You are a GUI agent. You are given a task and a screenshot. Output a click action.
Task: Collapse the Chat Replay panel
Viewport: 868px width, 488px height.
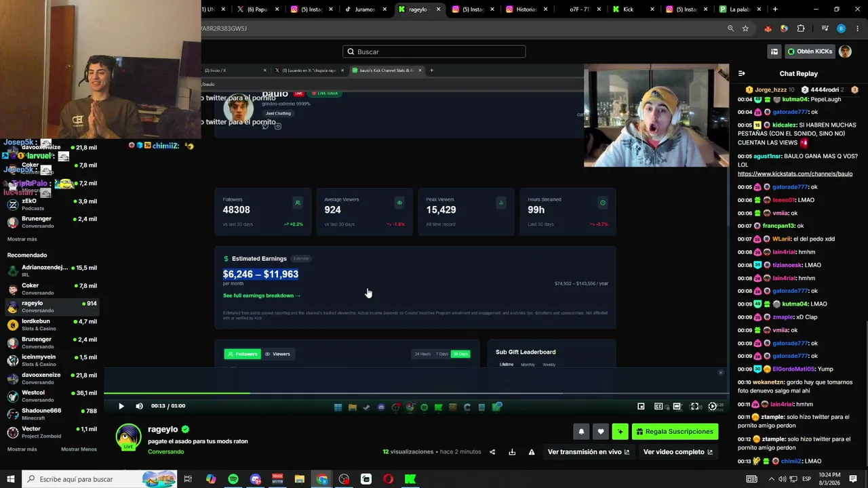pos(742,73)
